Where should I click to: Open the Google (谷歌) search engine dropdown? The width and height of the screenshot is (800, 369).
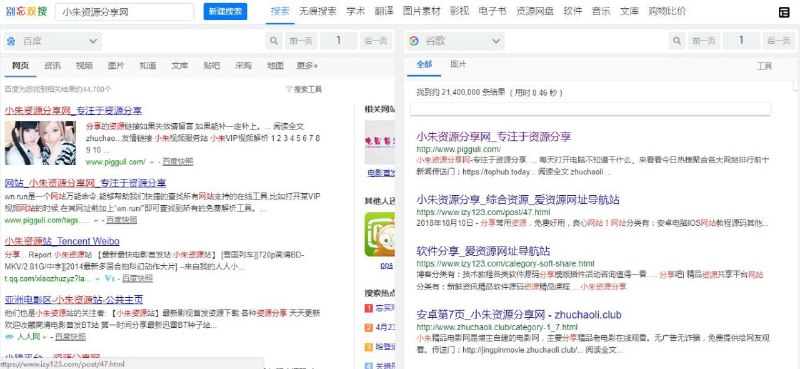point(456,41)
